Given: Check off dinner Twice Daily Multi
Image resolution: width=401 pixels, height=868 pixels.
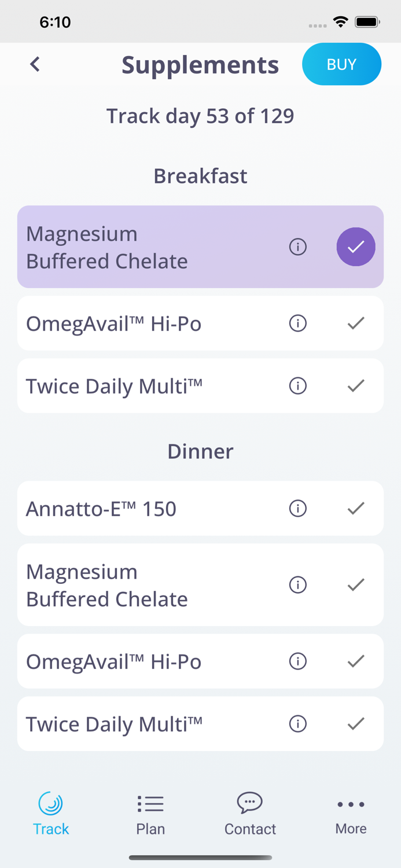Looking at the screenshot, I should coord(356,724).
